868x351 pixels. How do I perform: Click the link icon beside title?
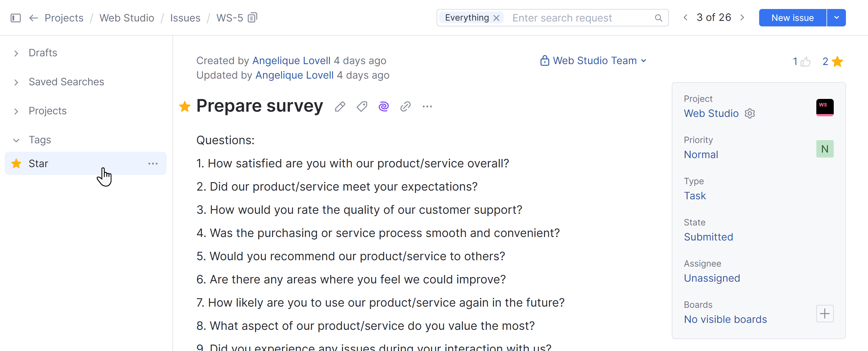tap(405, 107)
